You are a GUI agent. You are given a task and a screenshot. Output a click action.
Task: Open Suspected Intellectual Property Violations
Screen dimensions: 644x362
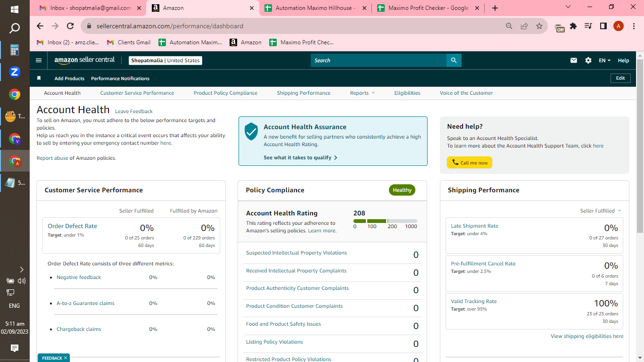point(297,253)
